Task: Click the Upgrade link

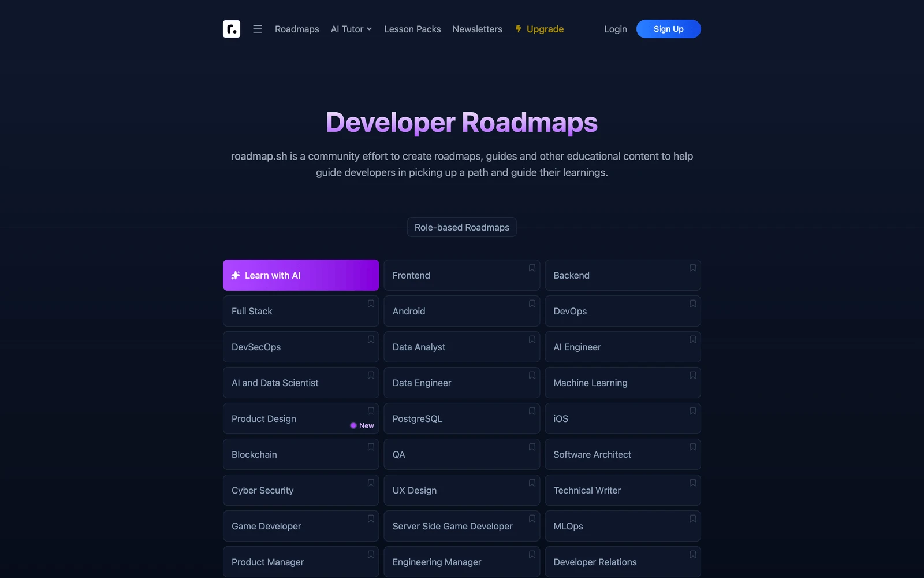Action: (x=539, y=29)
